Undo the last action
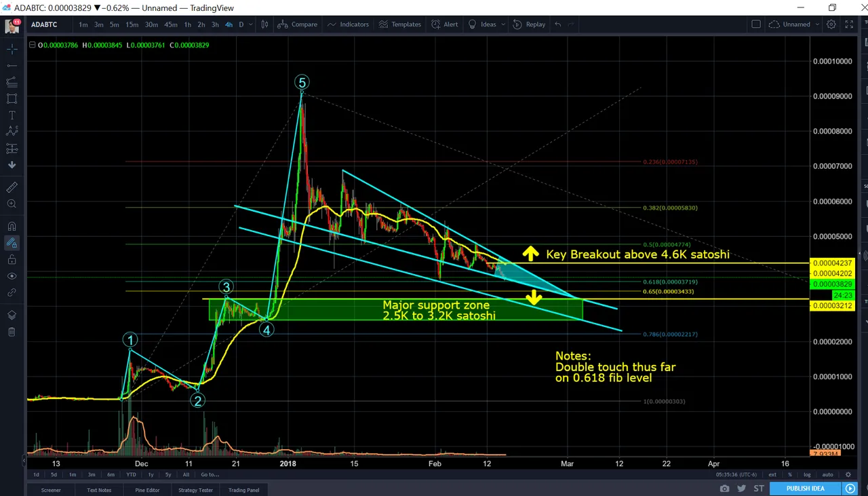Viewport: 868px width, 496px height. pyautogui.click(x=558, y=24)
